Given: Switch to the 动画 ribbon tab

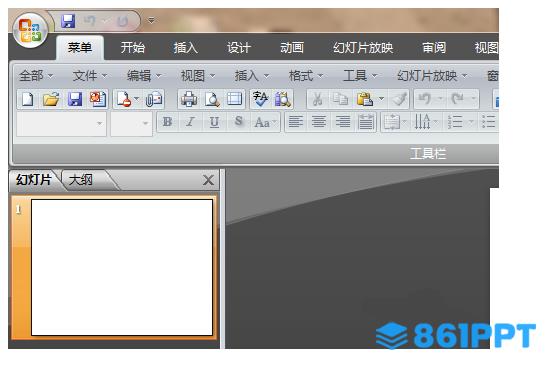Looking at the screenshot, I should (292, 48).
